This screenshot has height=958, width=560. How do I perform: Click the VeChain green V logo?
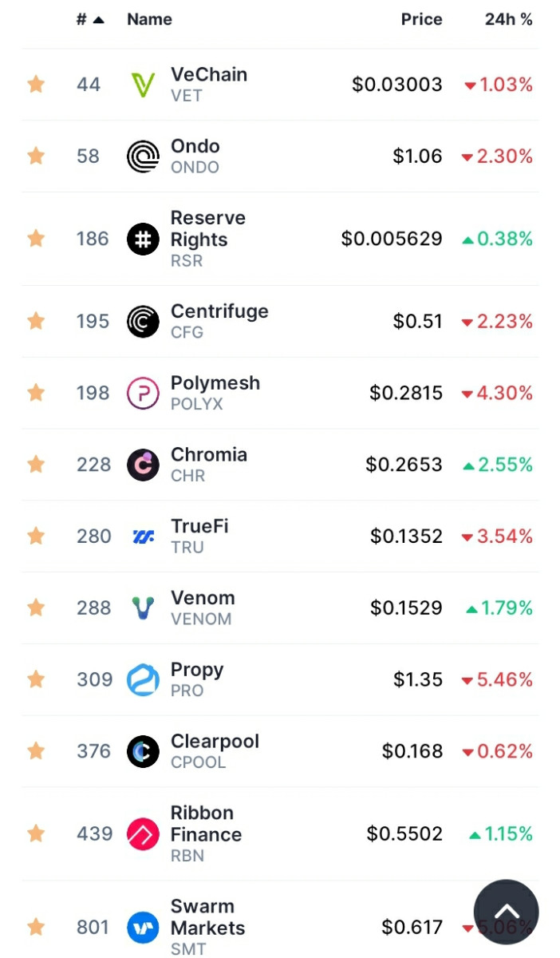tap(143, 85)
